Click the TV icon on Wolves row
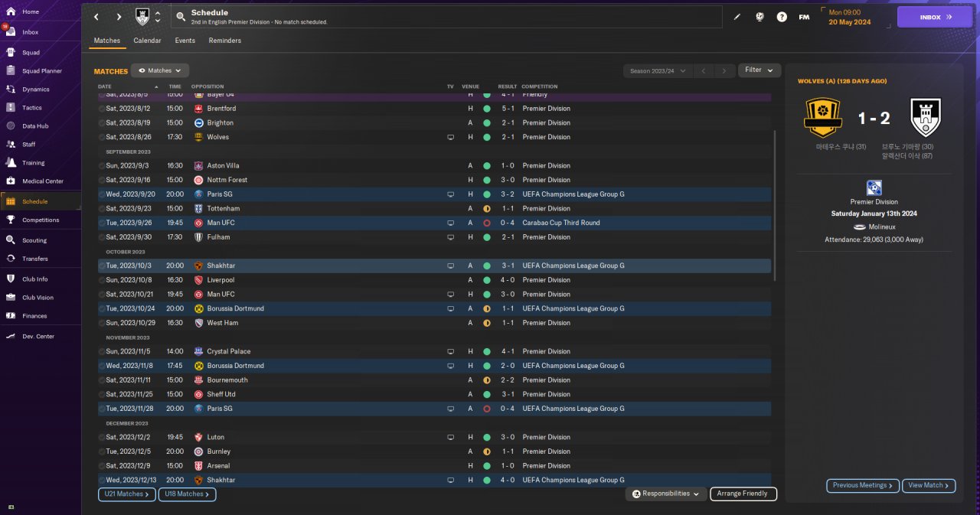Viewport: 980px width, 515px height. coord(451,137)
